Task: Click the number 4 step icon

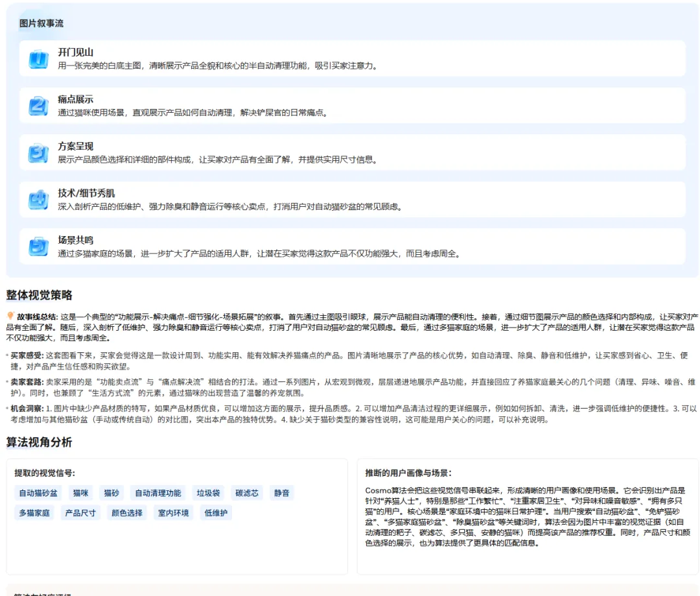Action: click(x=38, y=200)
